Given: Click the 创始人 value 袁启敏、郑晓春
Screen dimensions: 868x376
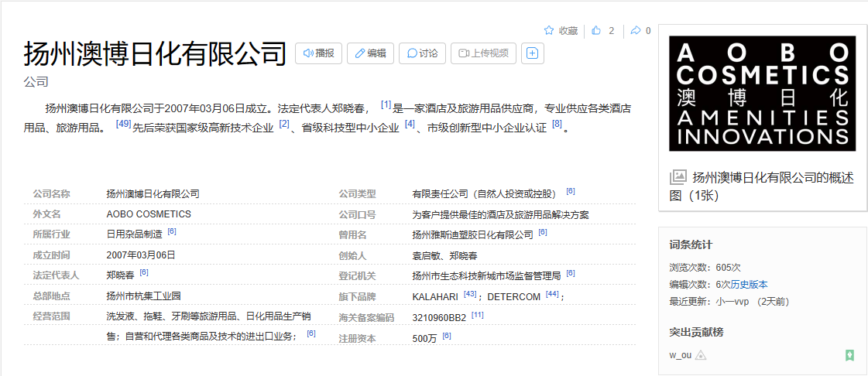Looking at the screenshot, I should [445, 255].
